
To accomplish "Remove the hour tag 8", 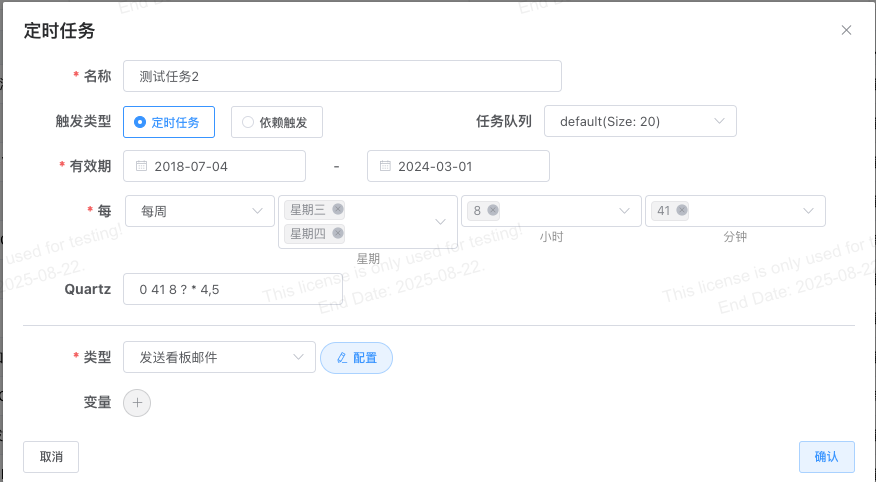I will coord(492,210).
